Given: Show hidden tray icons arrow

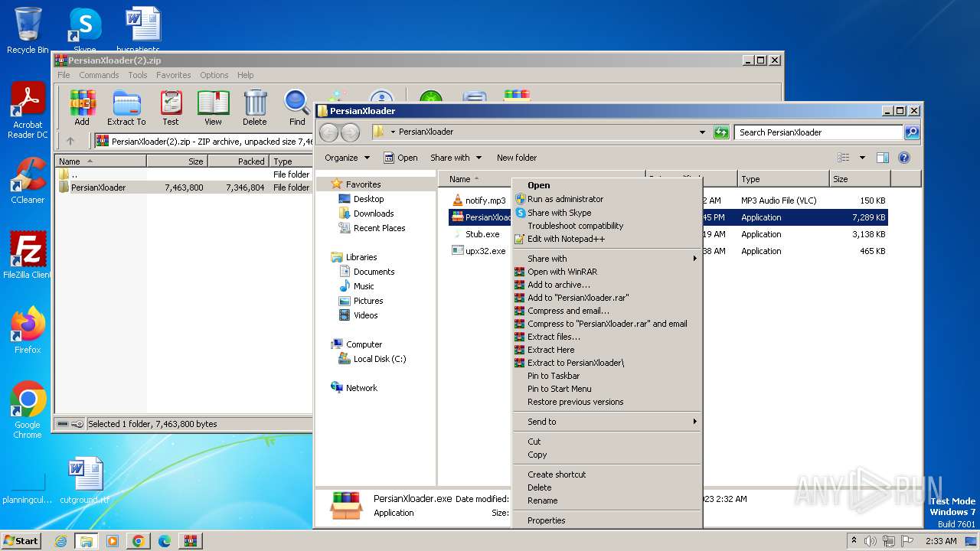Looking at the screenshot, I should tap(854, 541).
